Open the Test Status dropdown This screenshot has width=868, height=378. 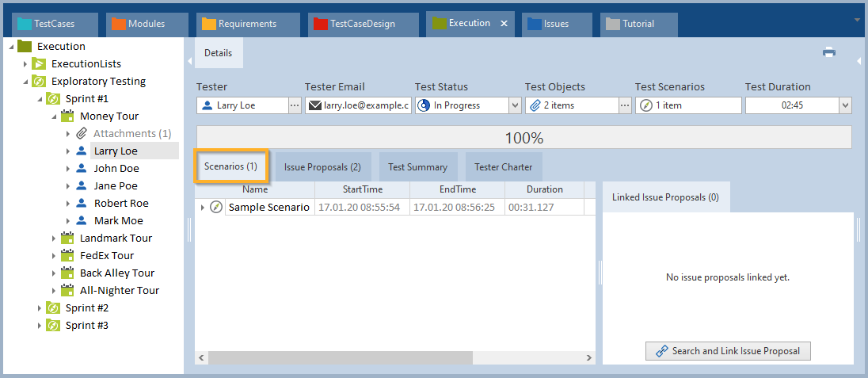click(x=514, y=105)
